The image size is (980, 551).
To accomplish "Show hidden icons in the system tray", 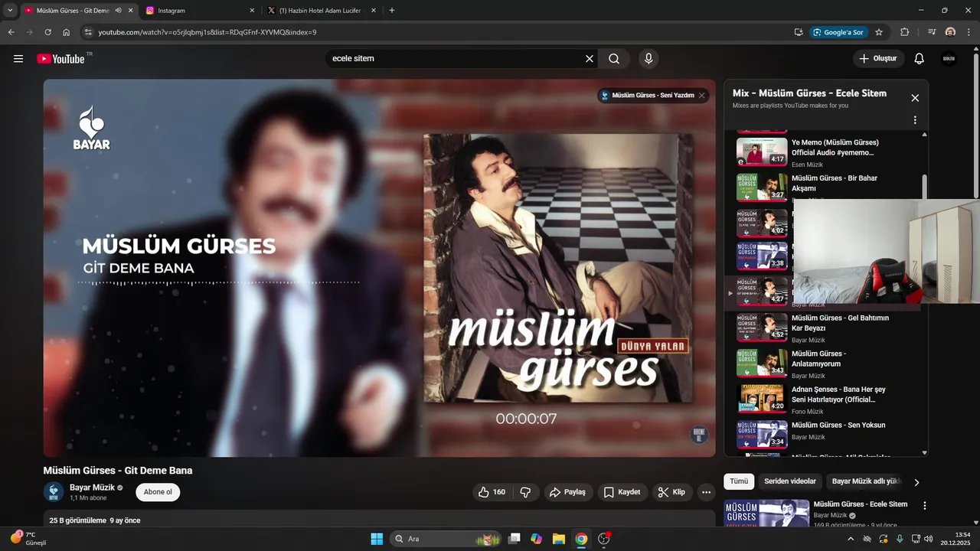I will click(850, 539).
